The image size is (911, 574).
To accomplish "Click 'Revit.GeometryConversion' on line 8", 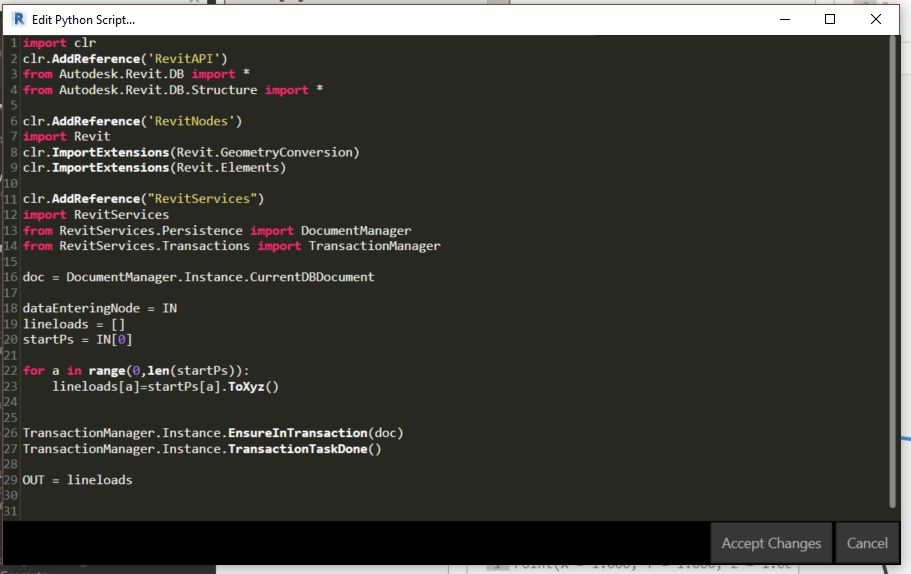I will coord(264,152).
